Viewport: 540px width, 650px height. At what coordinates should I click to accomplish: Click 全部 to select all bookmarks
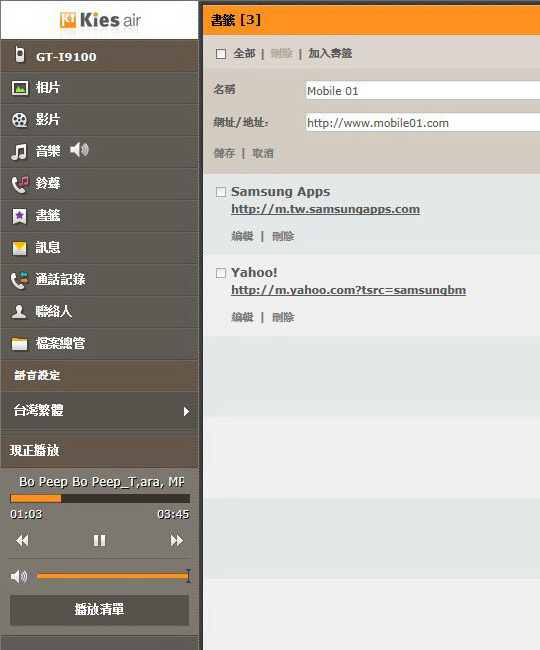point(244,53)
